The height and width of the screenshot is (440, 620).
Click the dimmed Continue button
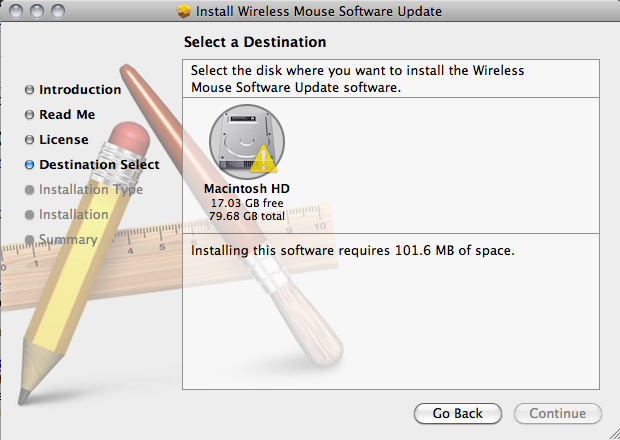(x=558, y=414)
